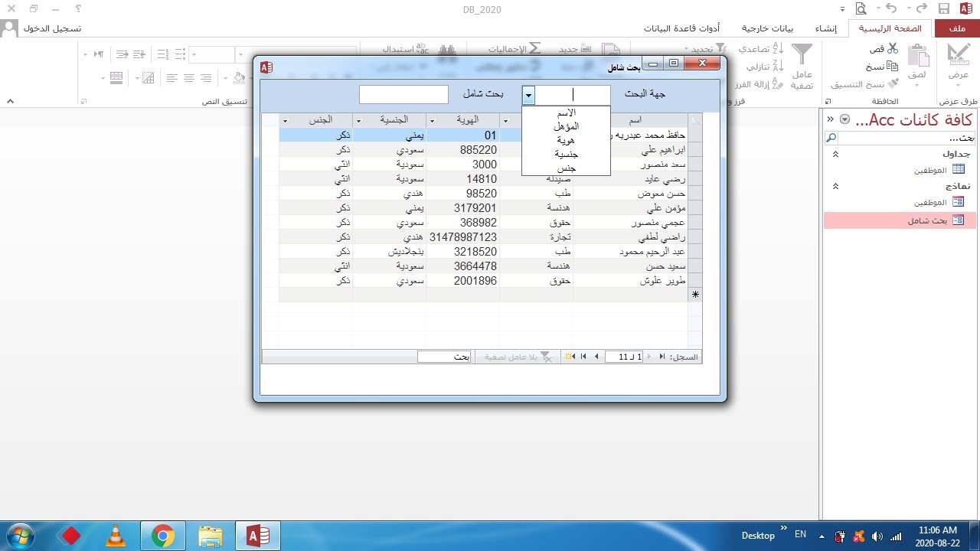Open the الهوية column filter arrow
The image size is (980, 551).
pos(432,121)
